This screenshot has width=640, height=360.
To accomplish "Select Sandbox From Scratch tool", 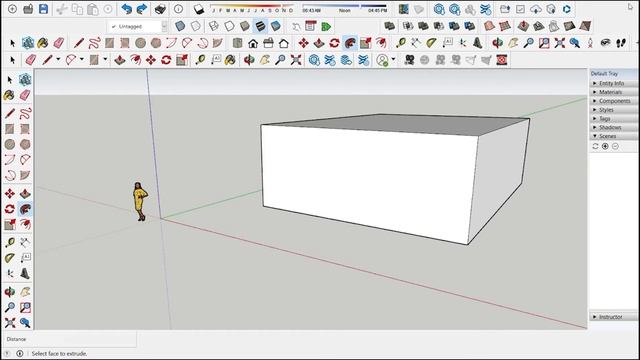I will tap(505, 26).
